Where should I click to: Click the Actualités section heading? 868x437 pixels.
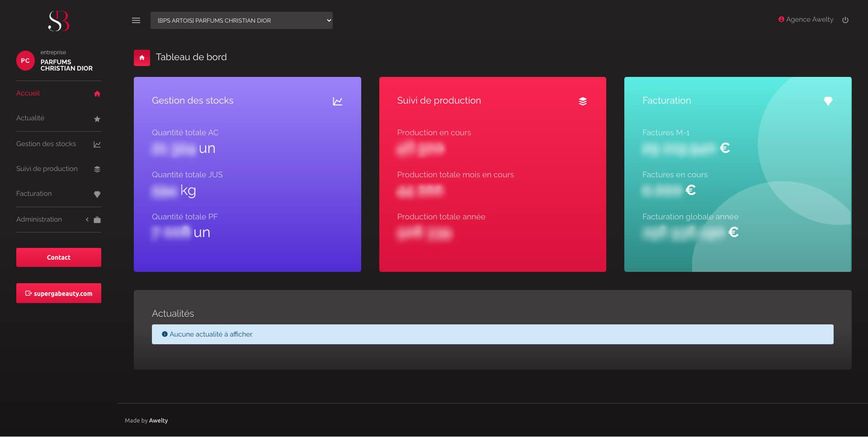click(x=173, y=313)
